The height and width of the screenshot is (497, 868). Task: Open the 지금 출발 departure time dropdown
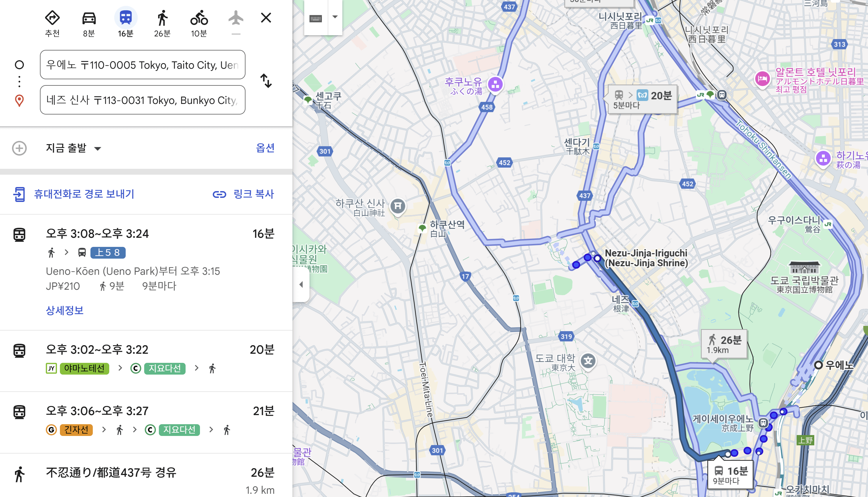[x=73, y=148]
